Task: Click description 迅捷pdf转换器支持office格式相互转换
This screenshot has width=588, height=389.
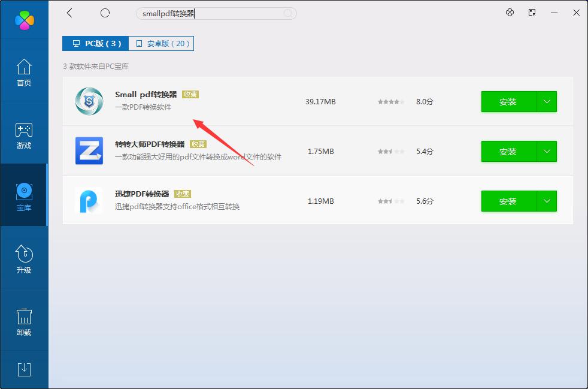Action: [x=177, y=207]
